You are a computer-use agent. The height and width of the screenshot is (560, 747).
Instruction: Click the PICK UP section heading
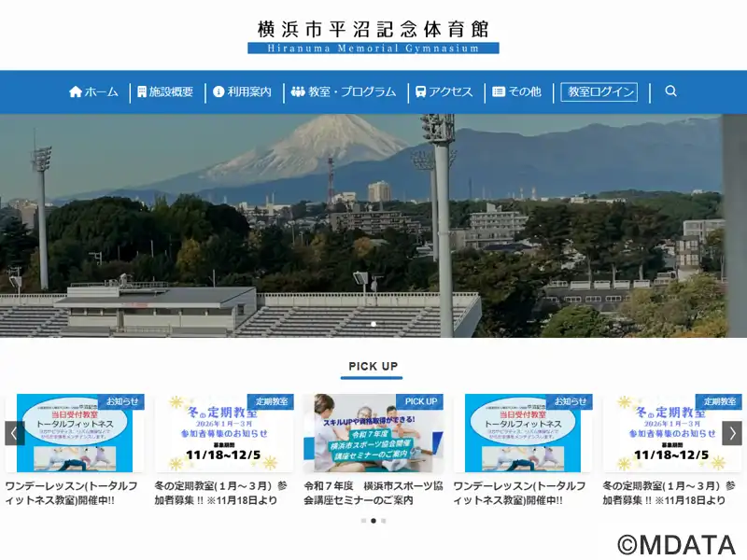coord(373,366)
